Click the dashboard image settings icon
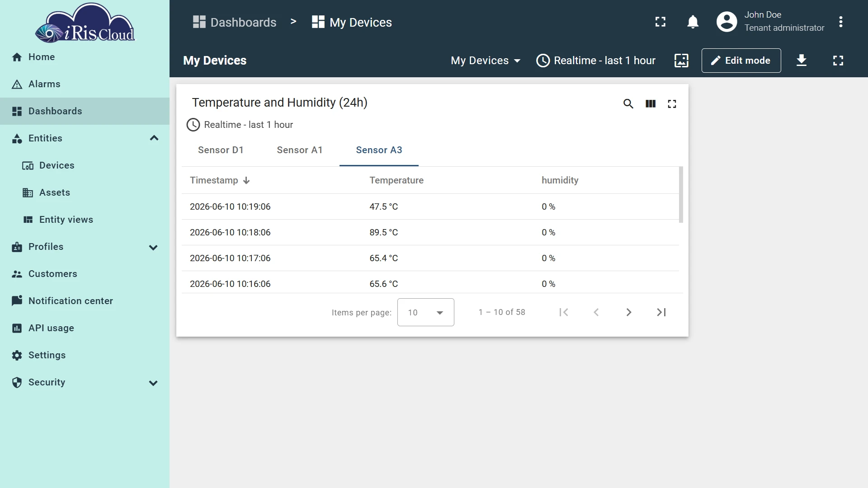868x488 pixels. [681, 61]
